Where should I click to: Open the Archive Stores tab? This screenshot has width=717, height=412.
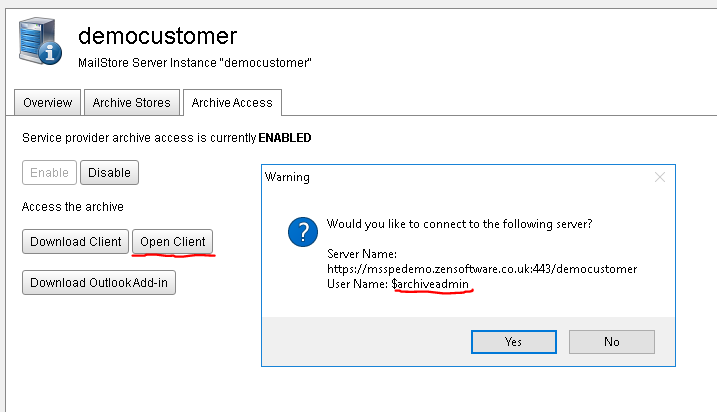point(132,102)
